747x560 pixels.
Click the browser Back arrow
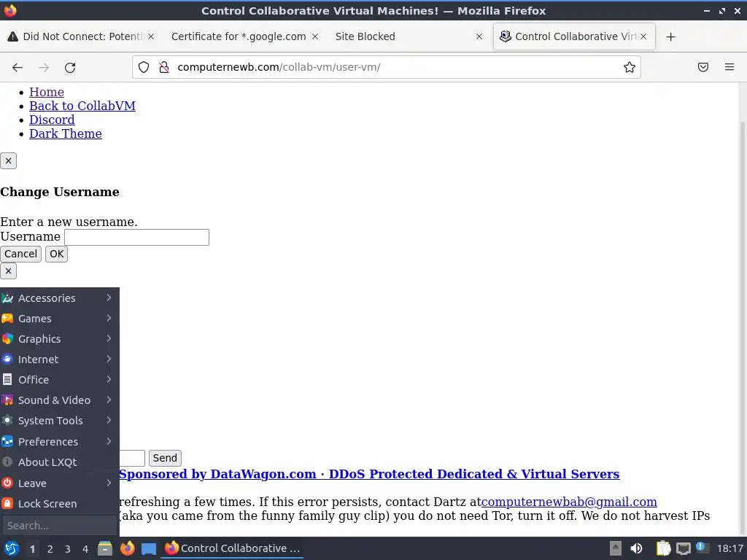18,67
